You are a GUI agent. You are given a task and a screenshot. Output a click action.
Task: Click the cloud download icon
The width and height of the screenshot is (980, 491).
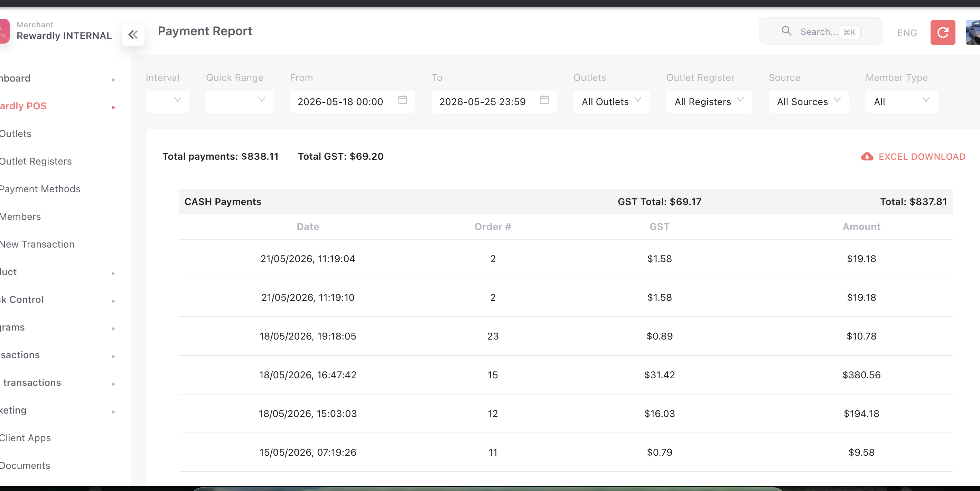867,156
